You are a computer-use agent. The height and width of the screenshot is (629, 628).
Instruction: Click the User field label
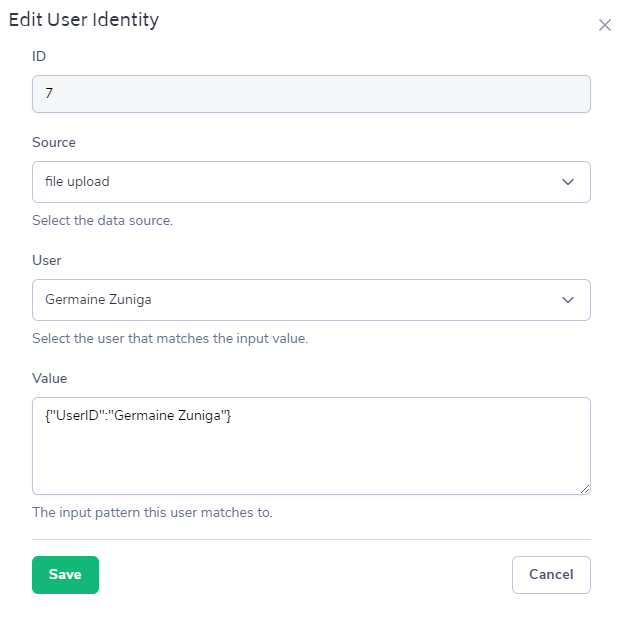click(47, 260)
